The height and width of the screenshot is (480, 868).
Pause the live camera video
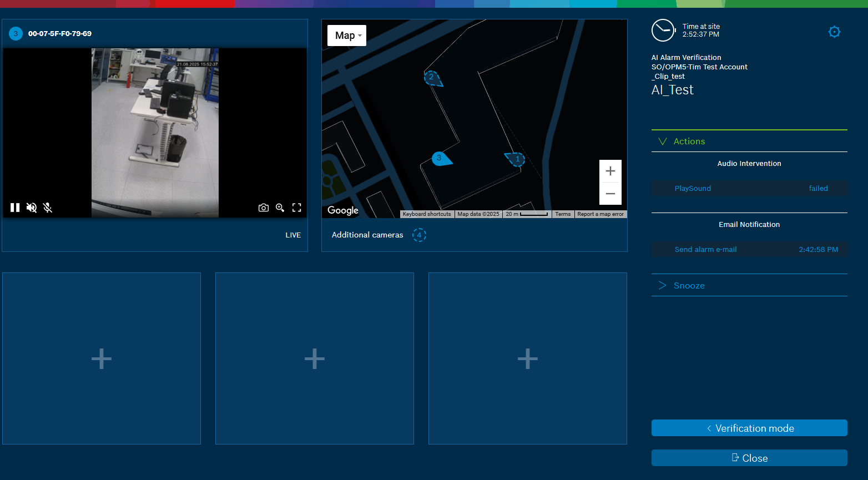pos(15,208)
